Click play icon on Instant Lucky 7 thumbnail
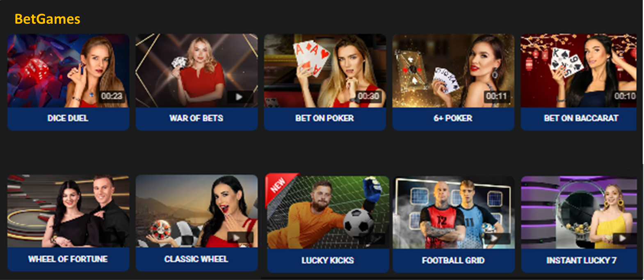Viewport: 644px width, 280px height. (x=622, y=238)
